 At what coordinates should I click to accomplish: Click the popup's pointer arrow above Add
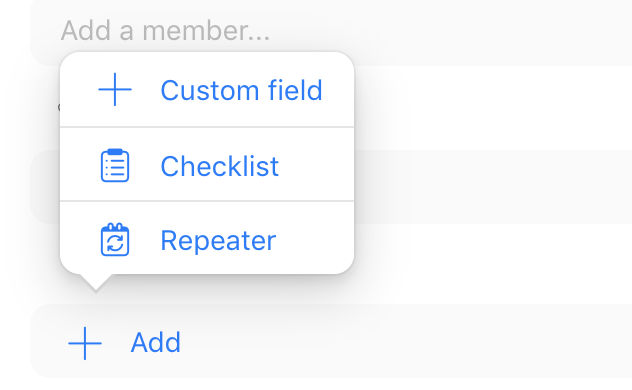coord(96,283)
